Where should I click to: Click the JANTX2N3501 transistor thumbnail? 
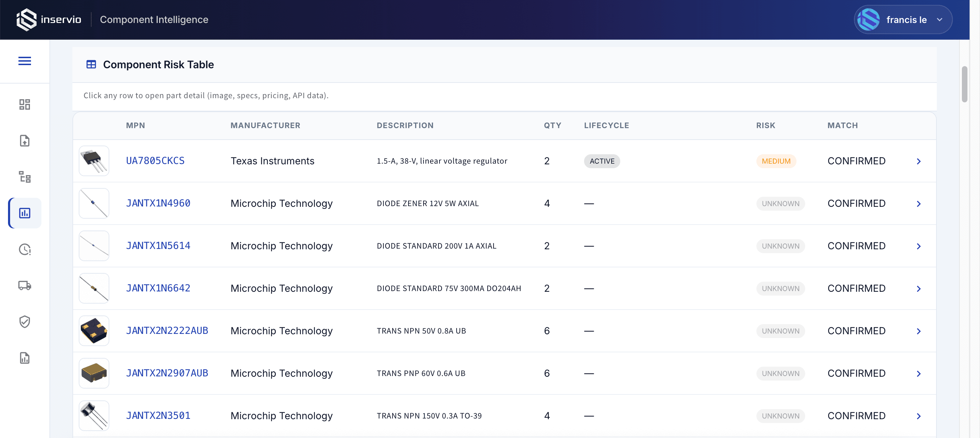pos(94,416)
